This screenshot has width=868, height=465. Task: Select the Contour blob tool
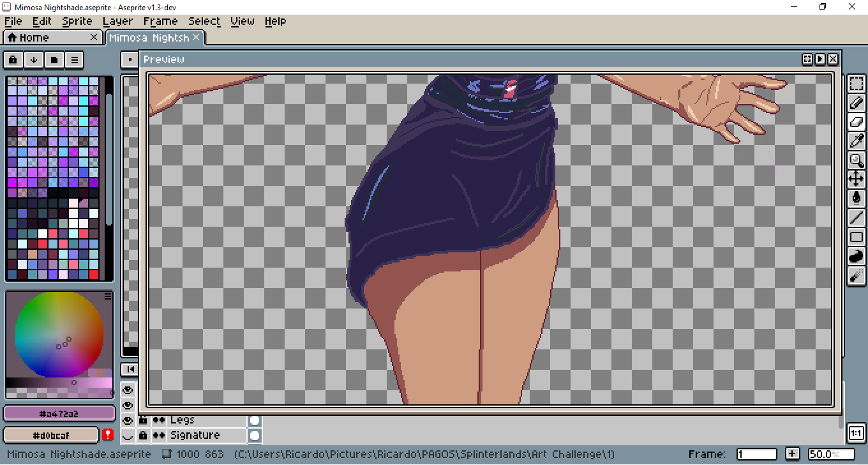(x=857, y=256)
